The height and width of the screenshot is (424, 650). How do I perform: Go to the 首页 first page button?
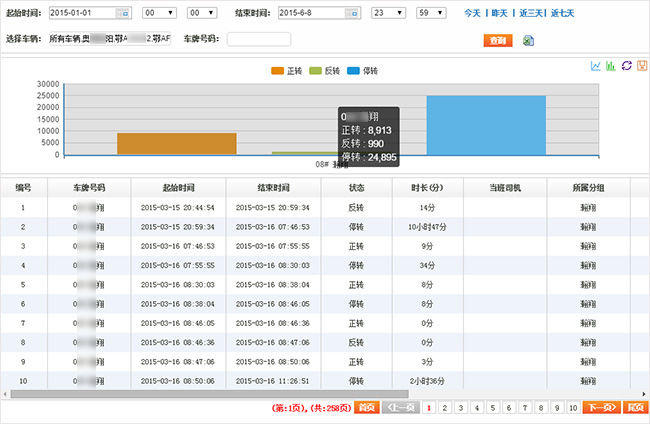pyautogui.click(x=366, y=408)
